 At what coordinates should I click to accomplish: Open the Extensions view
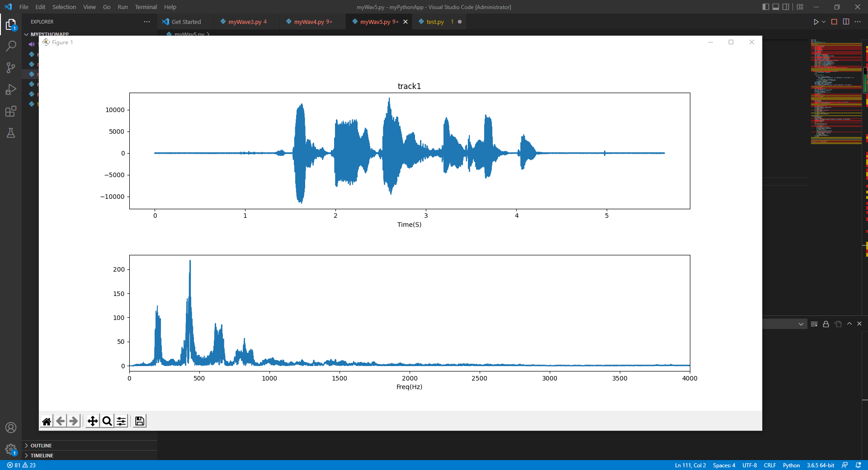11,111
